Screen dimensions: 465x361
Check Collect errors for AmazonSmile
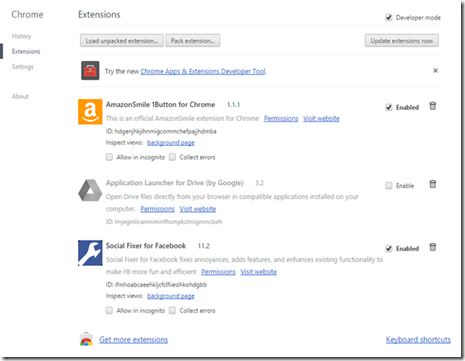coord(172,157)
